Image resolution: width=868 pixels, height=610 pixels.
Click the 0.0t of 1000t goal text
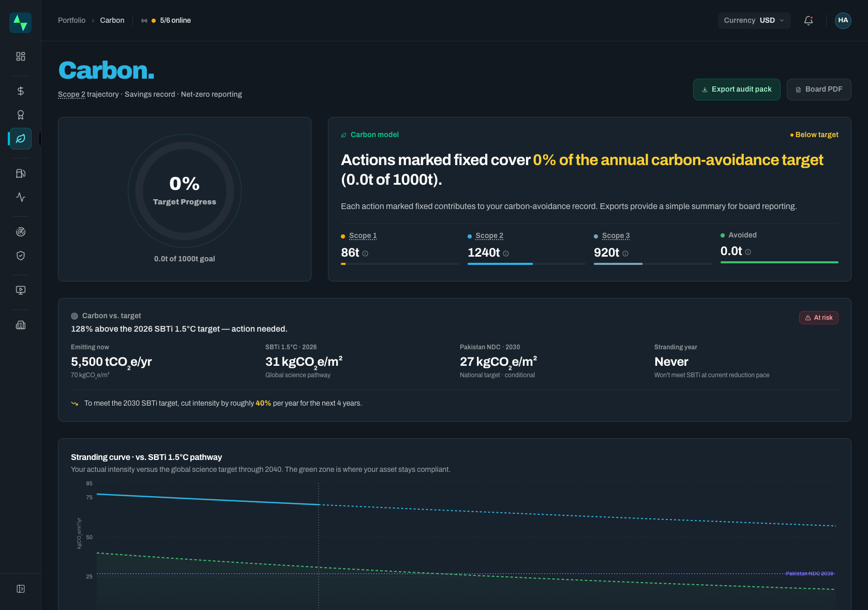coord(185,259)
